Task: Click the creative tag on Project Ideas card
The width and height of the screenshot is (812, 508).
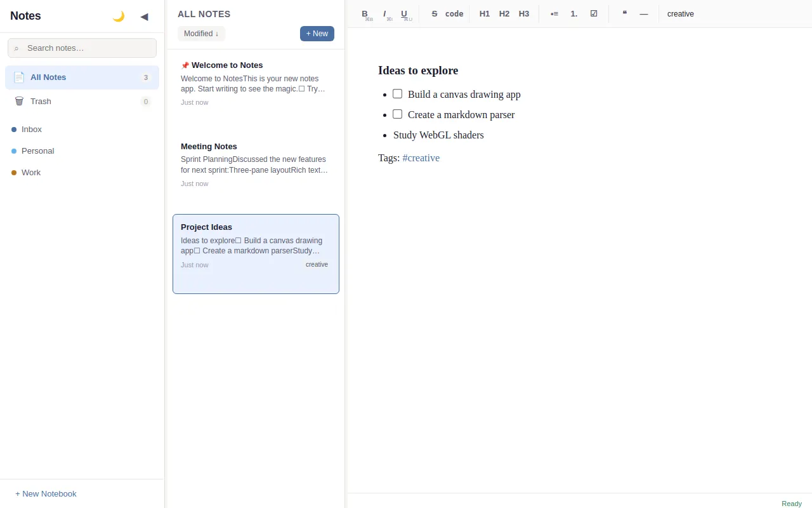Action: pos(317,265)
